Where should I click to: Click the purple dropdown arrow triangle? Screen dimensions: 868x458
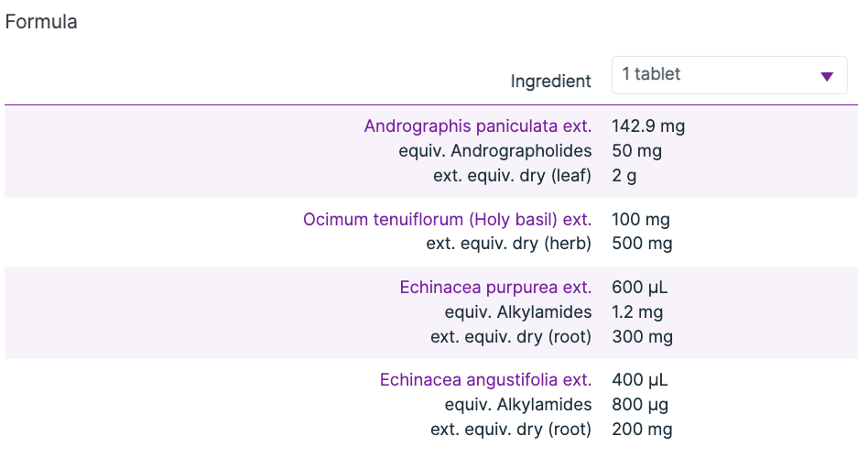[x=827, y=76]
